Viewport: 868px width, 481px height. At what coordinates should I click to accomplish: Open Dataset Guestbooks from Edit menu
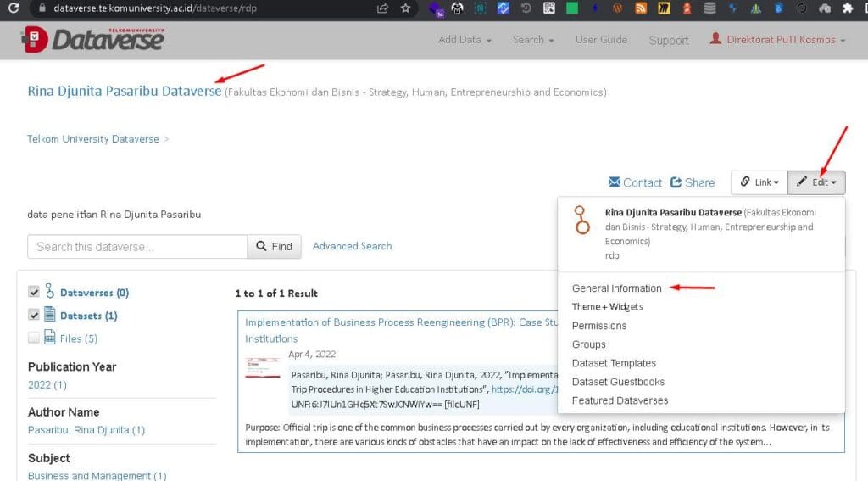point(618,382)
